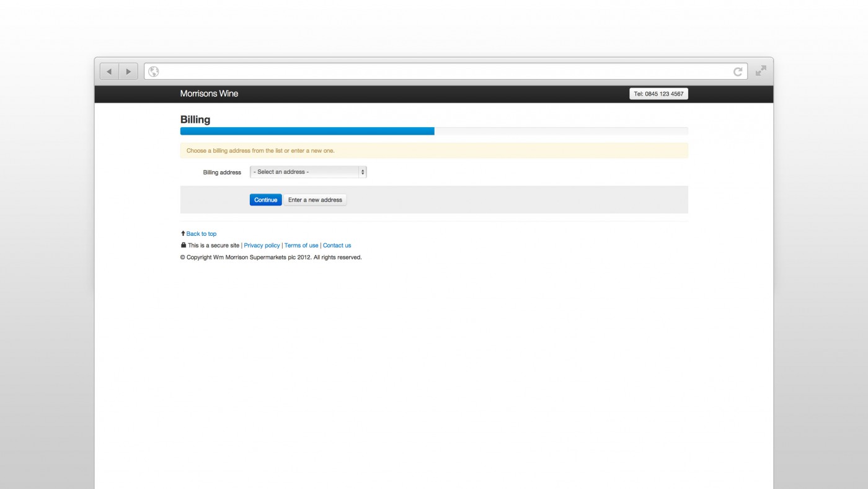Viewport: 868px width, 489px height.
Task: Click the blue checkout progress bar
Action: pyautogui.click(x=308, y=131)
